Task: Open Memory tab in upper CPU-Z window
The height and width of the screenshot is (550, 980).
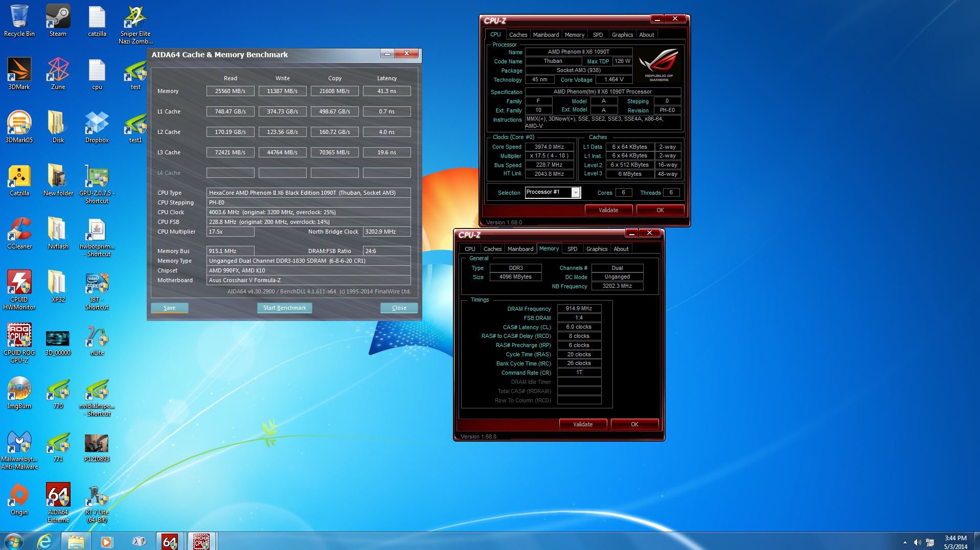Action: pyautogui.click(x=574, y=35)
